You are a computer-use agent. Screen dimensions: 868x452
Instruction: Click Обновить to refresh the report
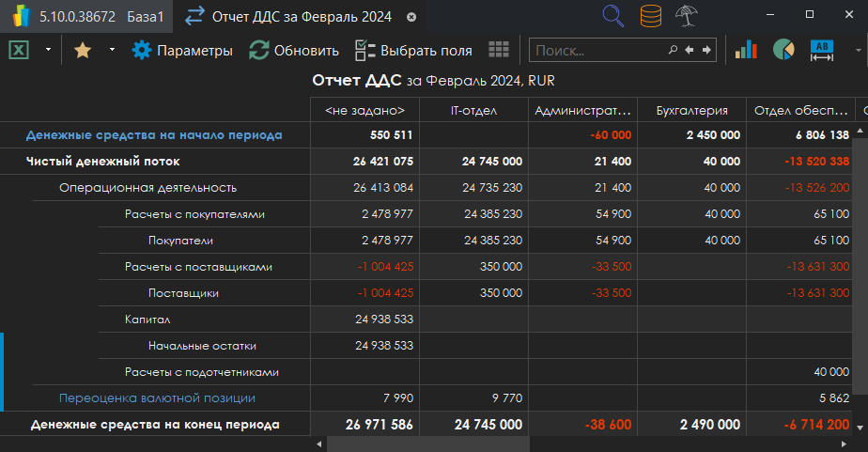[293, 51]
